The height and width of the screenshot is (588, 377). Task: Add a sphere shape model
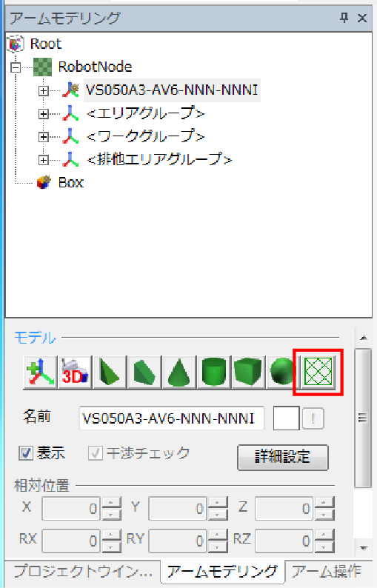(281, 372)
